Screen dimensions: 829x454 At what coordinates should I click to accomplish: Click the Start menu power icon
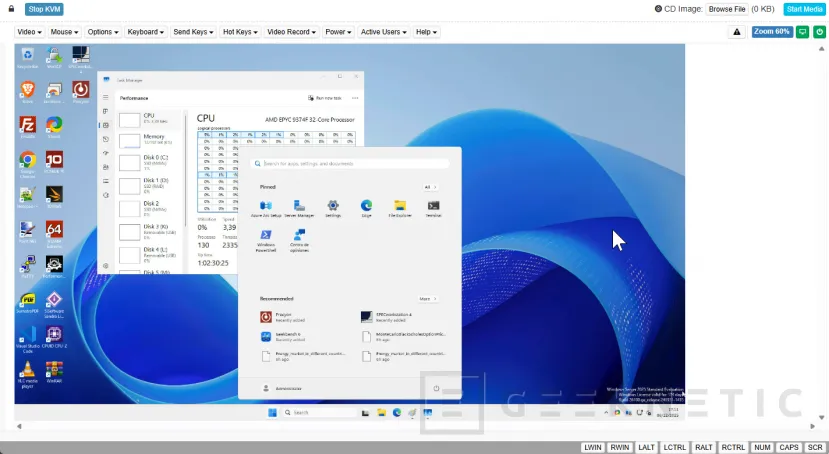[x=435, y=387]
